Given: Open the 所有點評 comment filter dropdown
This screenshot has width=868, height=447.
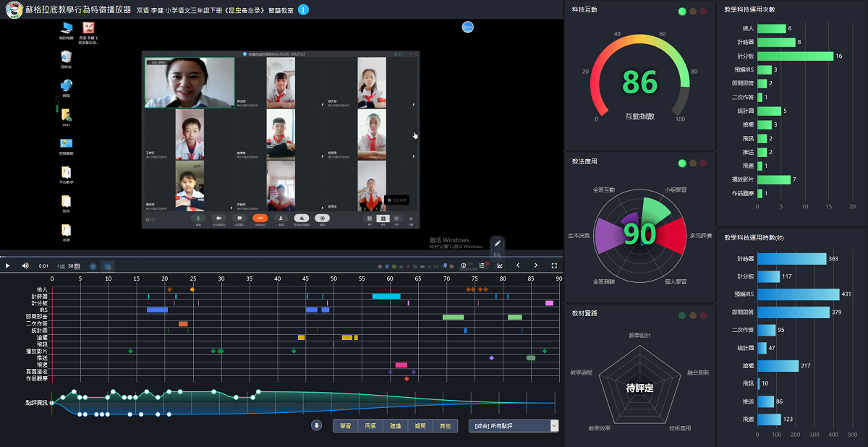Looking at the screenshot, I should 514,426.
